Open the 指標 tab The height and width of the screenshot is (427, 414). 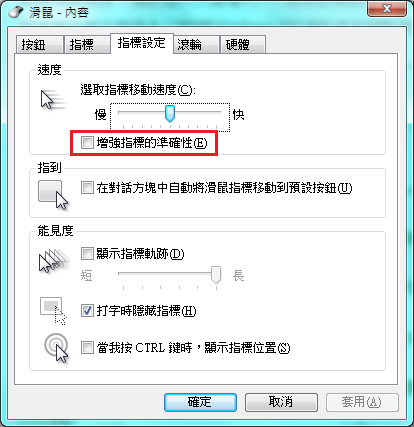[87, 44]
